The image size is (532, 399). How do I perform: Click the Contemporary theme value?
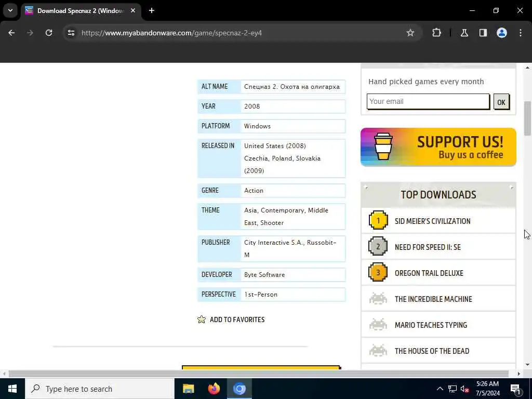(x=283, y=210)
